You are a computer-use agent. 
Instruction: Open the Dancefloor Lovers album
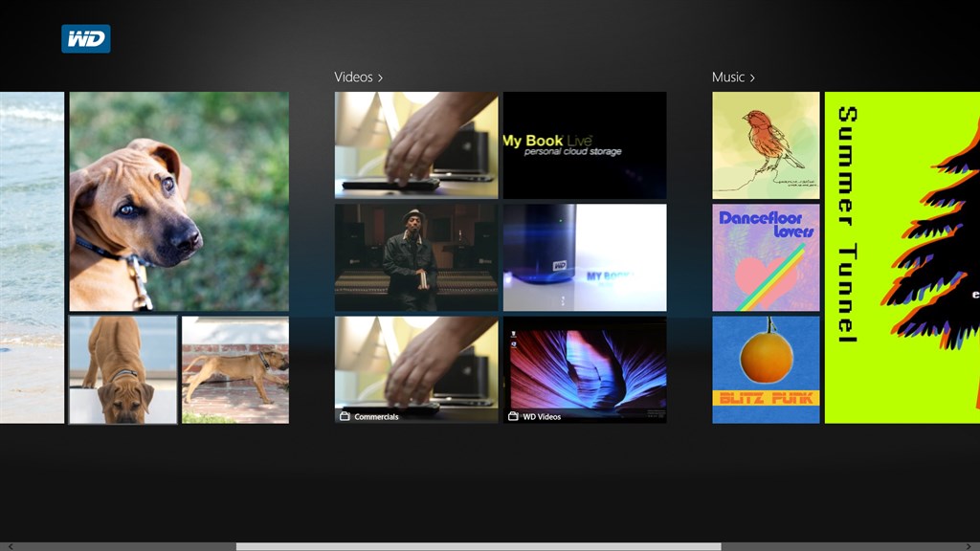766,257
